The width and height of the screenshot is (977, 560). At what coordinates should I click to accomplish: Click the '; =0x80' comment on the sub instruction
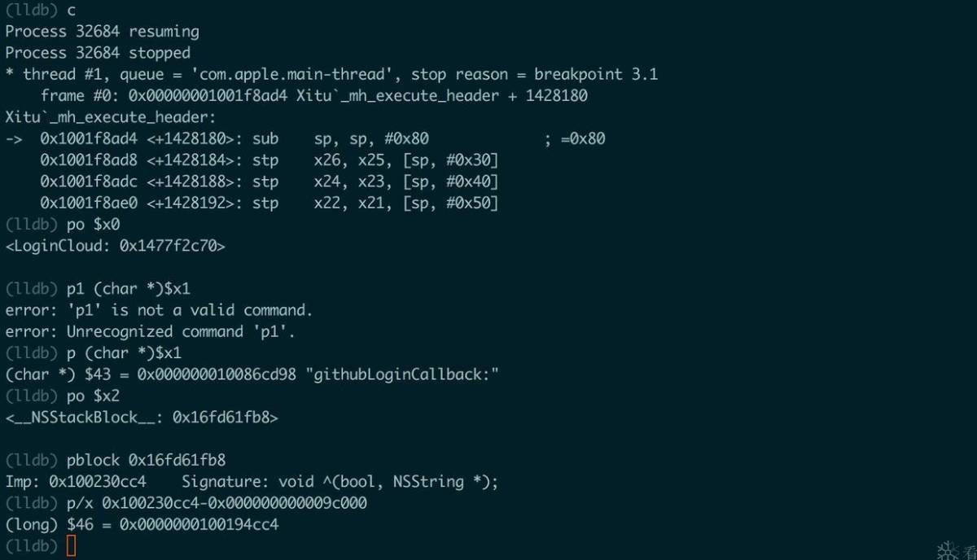point(575,138)
